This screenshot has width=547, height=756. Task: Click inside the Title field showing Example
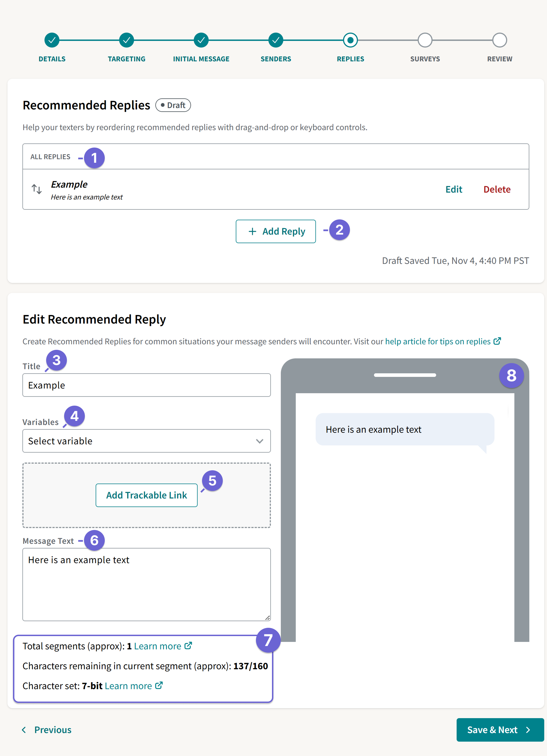tap(146, 385)
